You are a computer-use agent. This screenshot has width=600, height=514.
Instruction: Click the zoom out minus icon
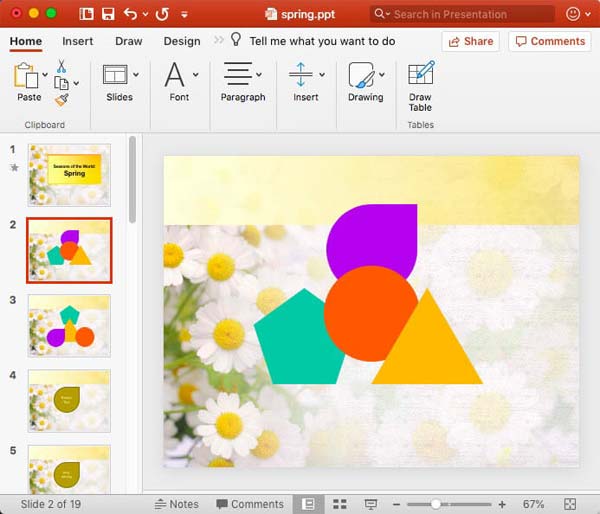396,504
